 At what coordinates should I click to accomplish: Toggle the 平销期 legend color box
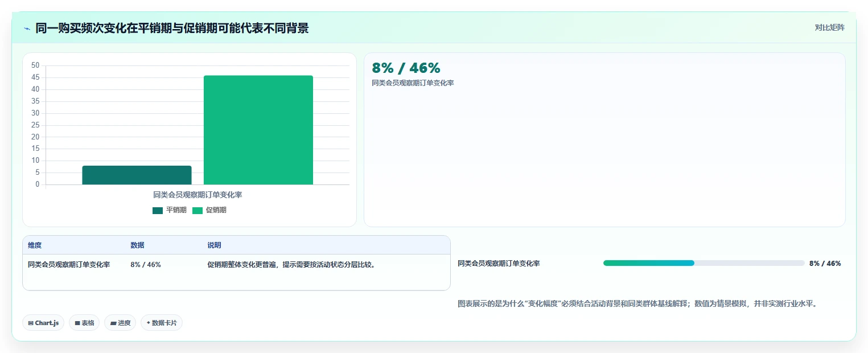point(158,210)
